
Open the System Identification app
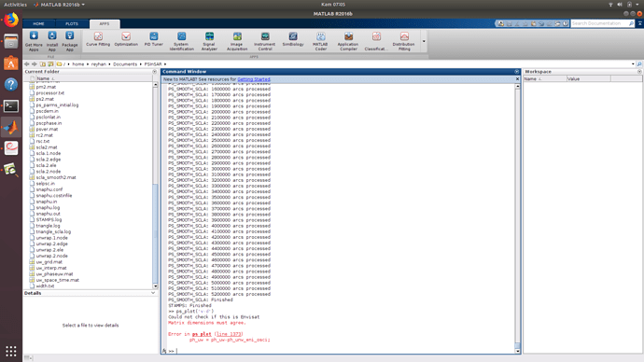pyautogui.click(x=182, y=41)
